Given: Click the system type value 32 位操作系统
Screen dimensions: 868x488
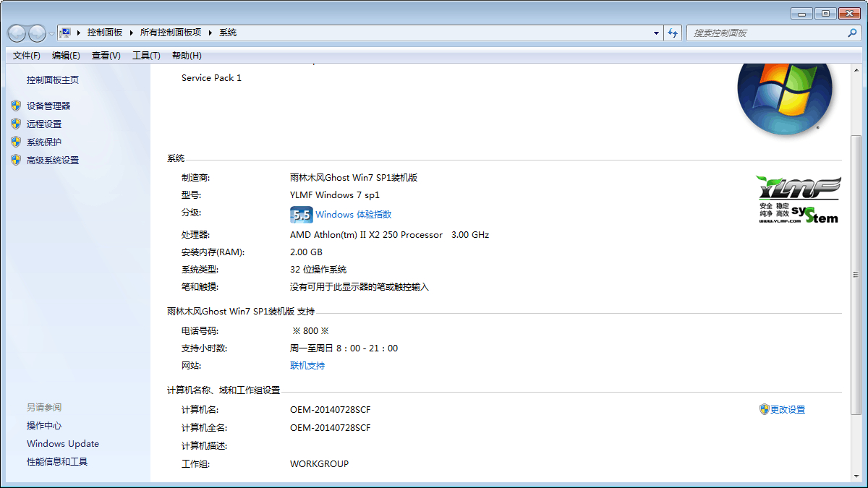Looking at the screenshot, I should pyautogui.click(x=318, y=270).
